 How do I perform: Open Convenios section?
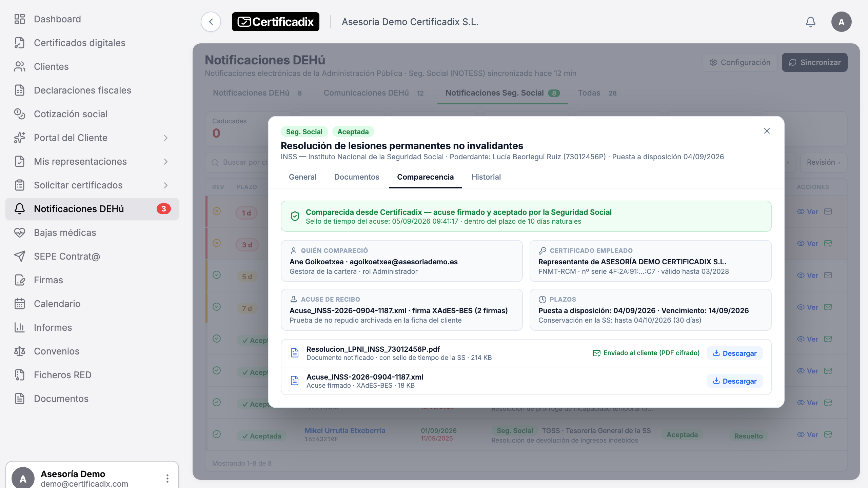tap(92, 351)
